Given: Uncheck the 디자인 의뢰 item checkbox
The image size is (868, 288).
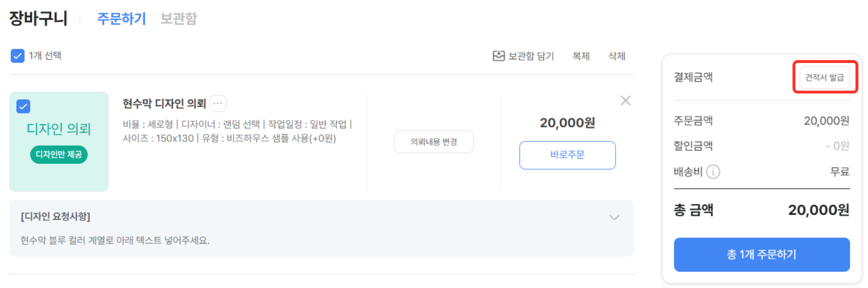Looking at the screenshot, I should 23,106.
